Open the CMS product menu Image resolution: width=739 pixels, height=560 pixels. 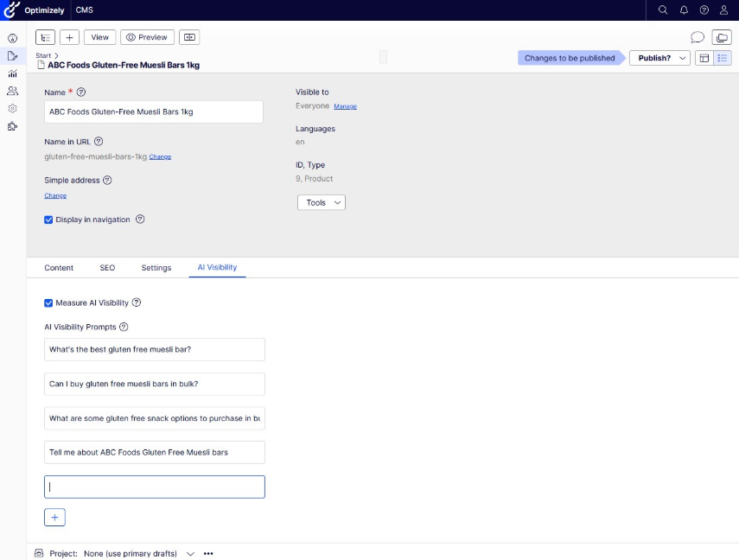point(85,10)
